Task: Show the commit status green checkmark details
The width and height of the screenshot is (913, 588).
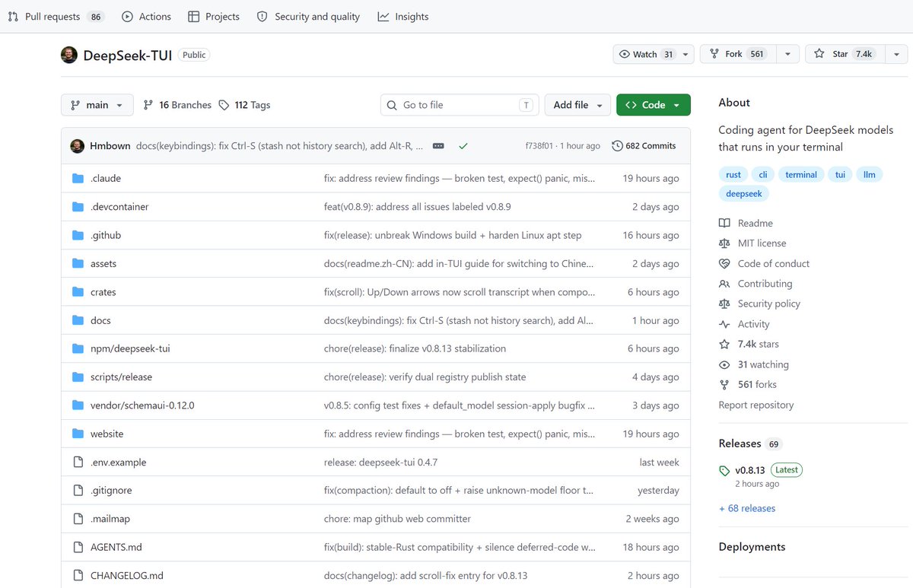Action: click(463, 146)
